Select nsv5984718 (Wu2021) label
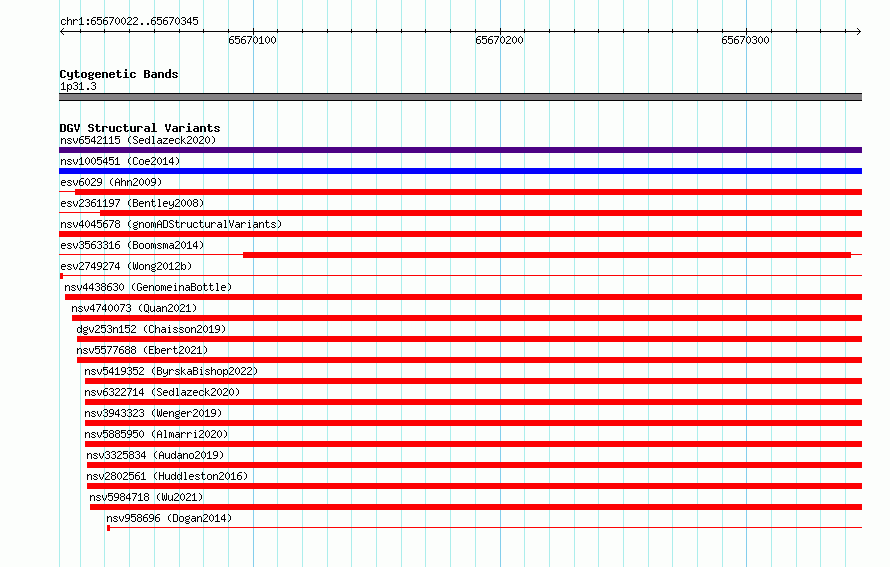This screenshot has height=567, width=890. [x=146, y=497]
